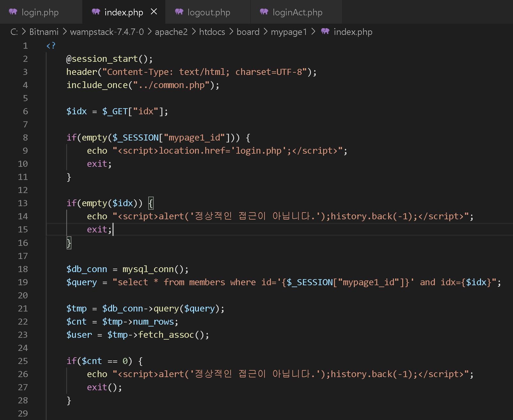Open wampstack-7.4.7-0 breadcrumb segment
The image size is (513, 420).
107,32
